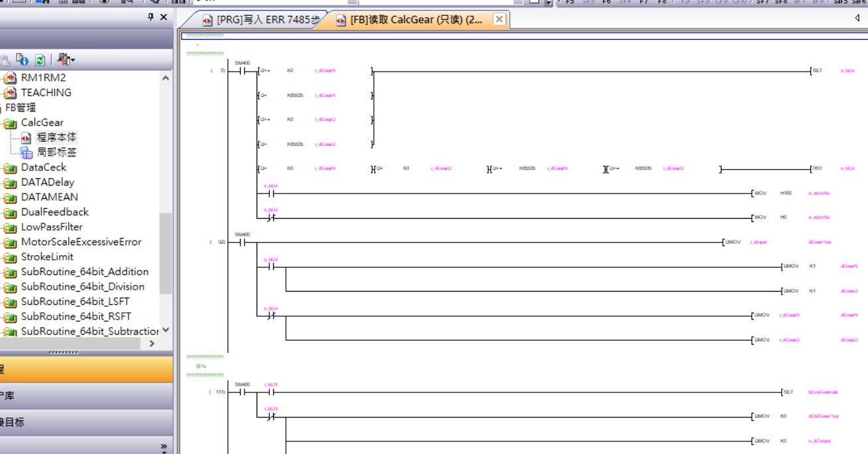Click the info document icon in navigation toolbar
Viewport: 868px width, 454px height.
(x=22, y=60)
